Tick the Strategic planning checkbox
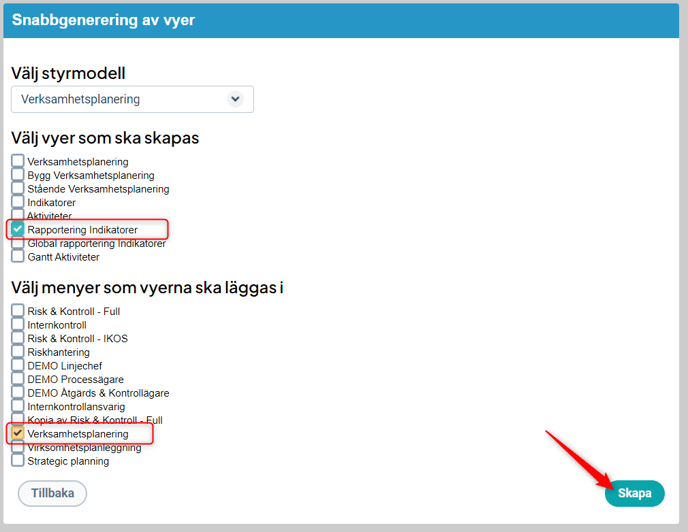This screenshot has width=688, height=532. click(x=18, y=461)
